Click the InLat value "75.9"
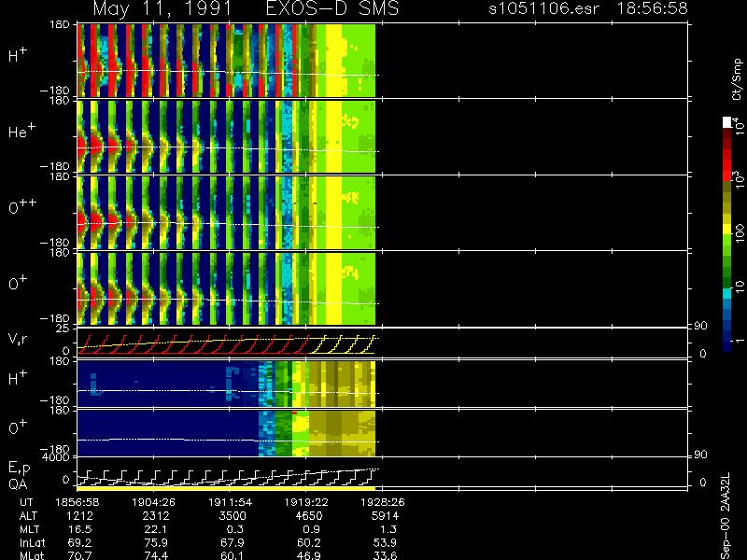The image size is (747, 560). tap(157, 542)
